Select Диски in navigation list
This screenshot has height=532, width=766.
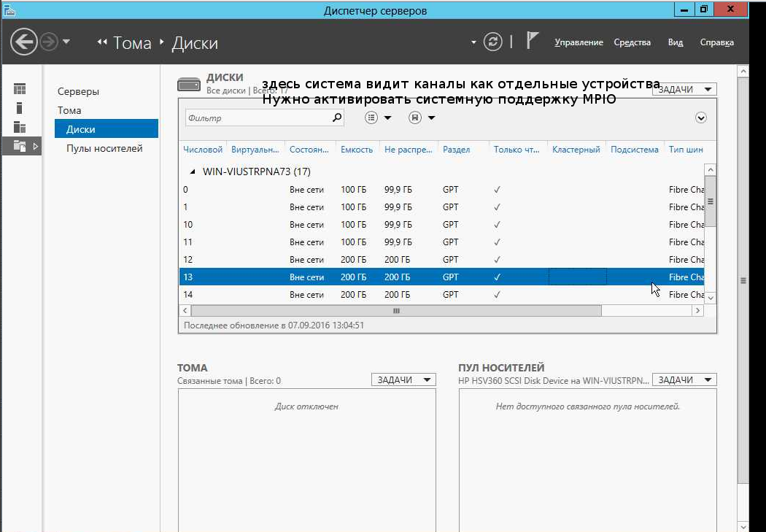[107, 129]
